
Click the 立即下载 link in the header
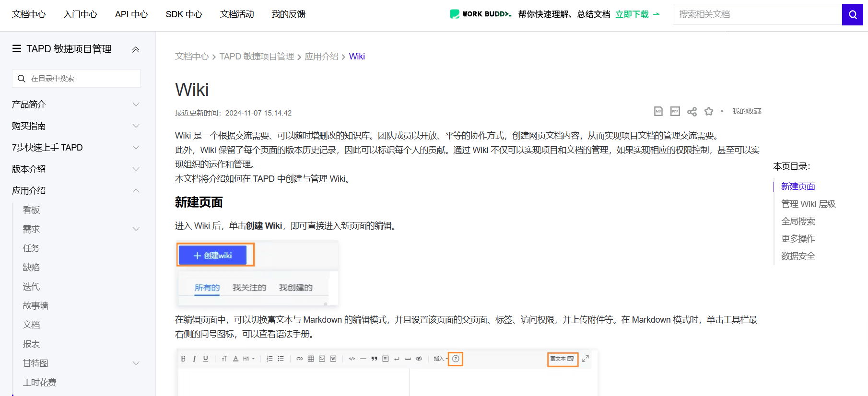click(637, 14)
